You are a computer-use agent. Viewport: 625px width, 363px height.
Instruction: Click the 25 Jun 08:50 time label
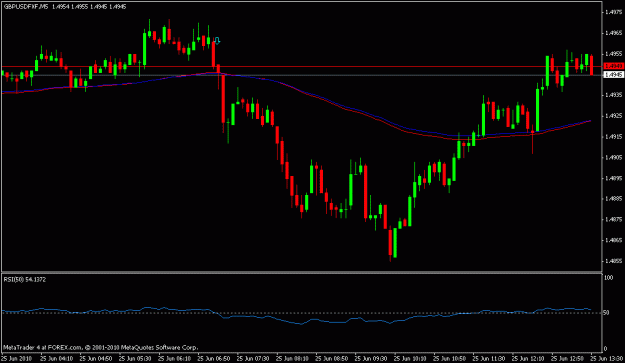(332, 358)
